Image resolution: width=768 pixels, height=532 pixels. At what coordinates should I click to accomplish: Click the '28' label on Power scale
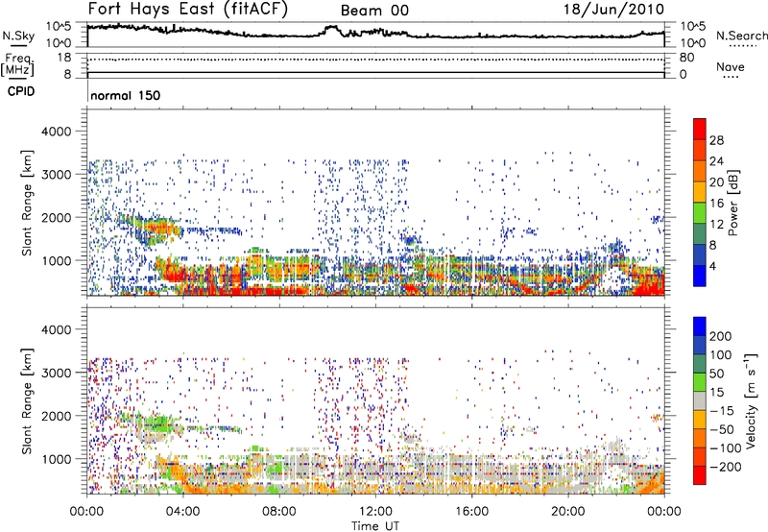(716, 140)
